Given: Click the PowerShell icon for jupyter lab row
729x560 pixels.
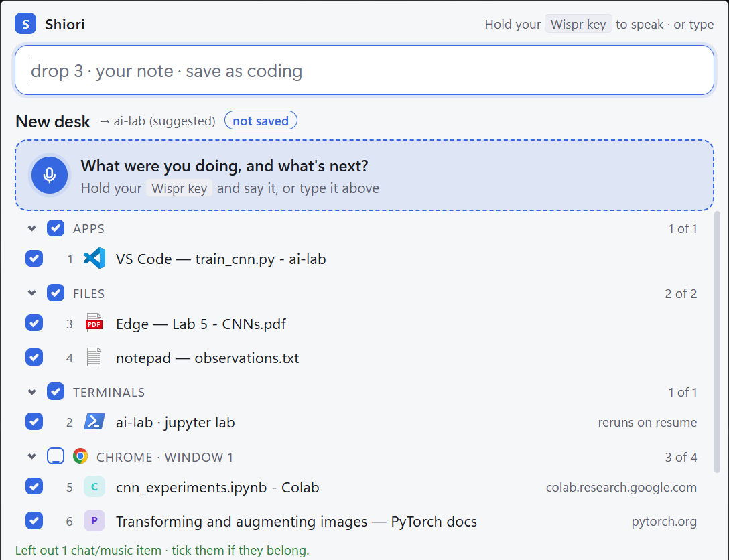Looking at the screenshot, I should pyautogui.click(x=94, y=422).
